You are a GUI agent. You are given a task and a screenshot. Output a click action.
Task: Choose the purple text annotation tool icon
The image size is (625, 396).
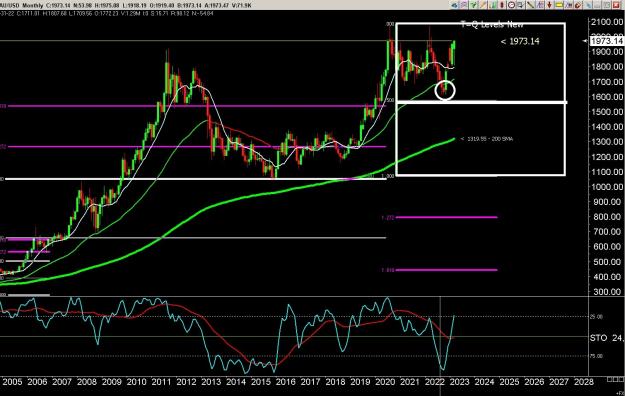click(x=540, y=5)
